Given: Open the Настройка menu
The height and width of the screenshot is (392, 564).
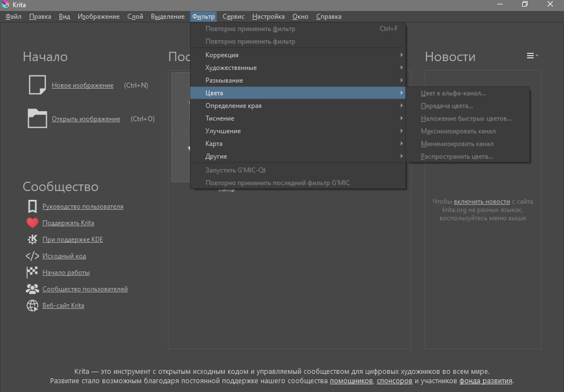Looking at the screenshot, I should click(x=268, y=17).
